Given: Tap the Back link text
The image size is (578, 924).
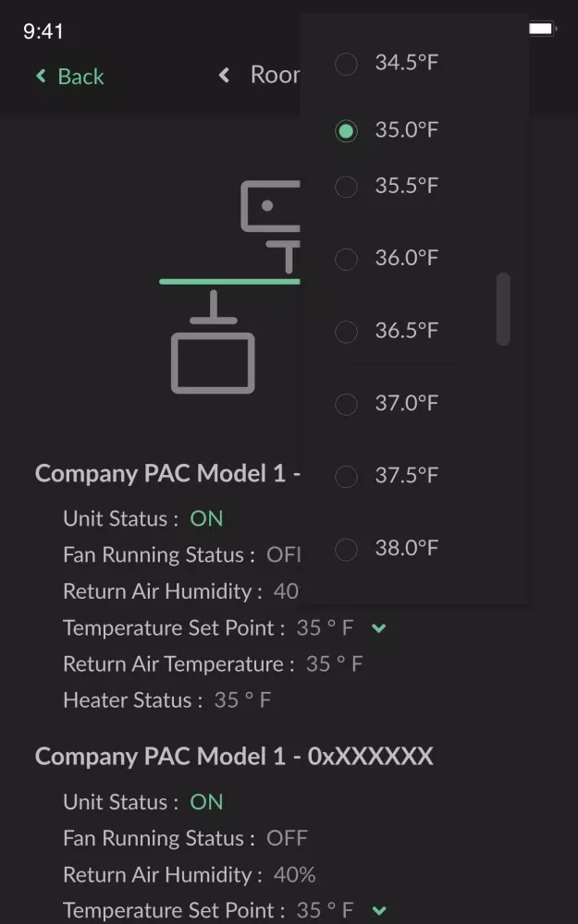Looking at the screenshot, I should pos(80,77).
